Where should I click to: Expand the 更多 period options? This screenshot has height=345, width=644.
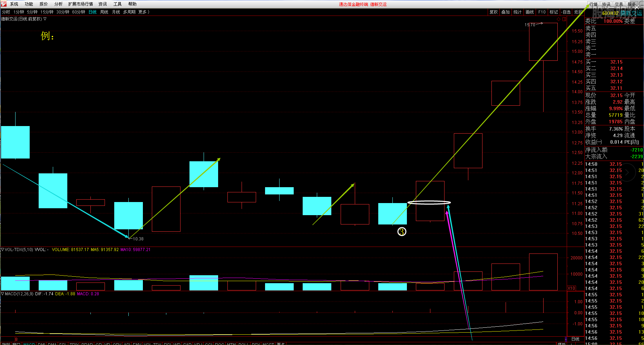pos(144,12)
